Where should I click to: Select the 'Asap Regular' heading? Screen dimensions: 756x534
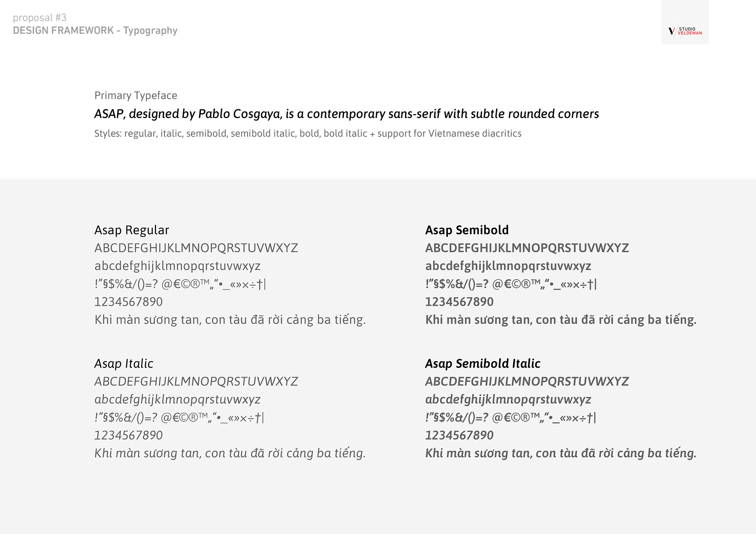132,230
